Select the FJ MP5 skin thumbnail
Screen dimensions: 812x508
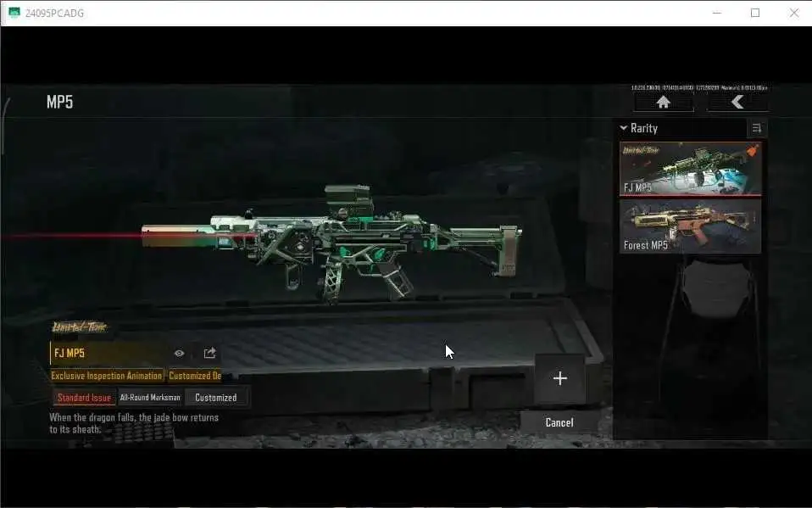click(x=690, y=169)
